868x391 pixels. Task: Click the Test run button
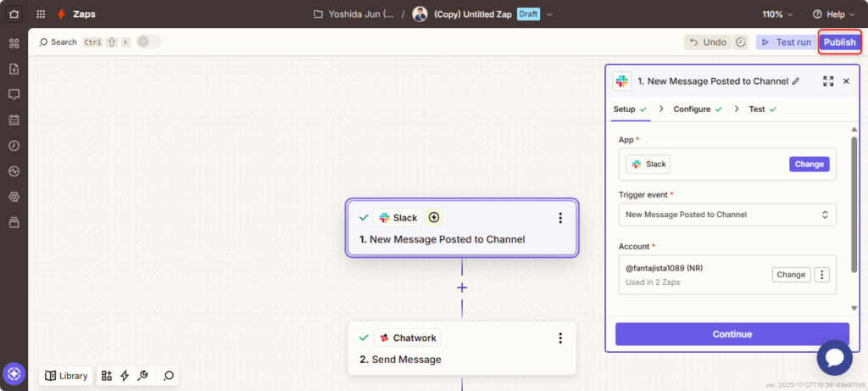click(x=785, y=42)
